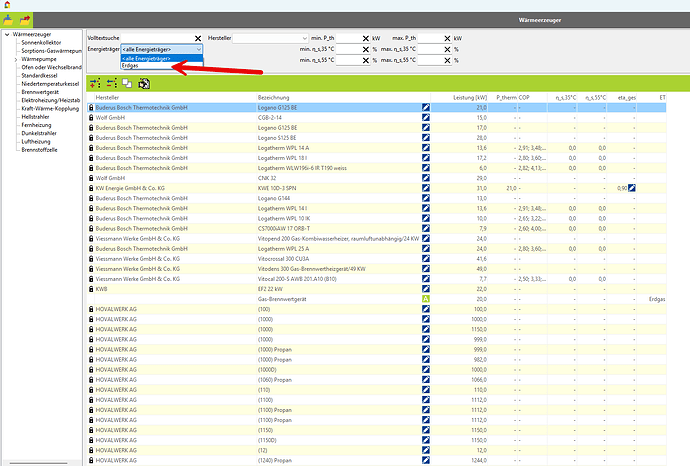Screen dimensions: 690x466
Task: Clear the max. P_th field with its X
Action: pos(448,39)
